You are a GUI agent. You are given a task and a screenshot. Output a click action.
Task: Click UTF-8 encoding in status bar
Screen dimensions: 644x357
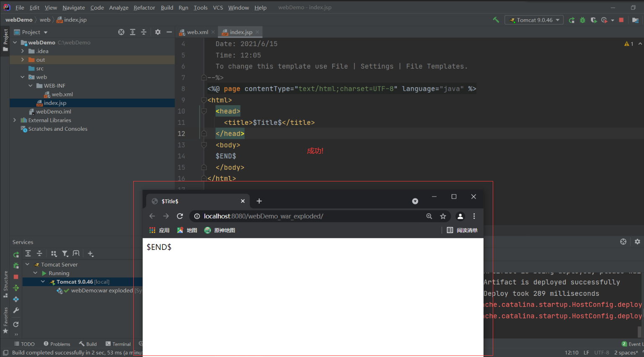601,352
